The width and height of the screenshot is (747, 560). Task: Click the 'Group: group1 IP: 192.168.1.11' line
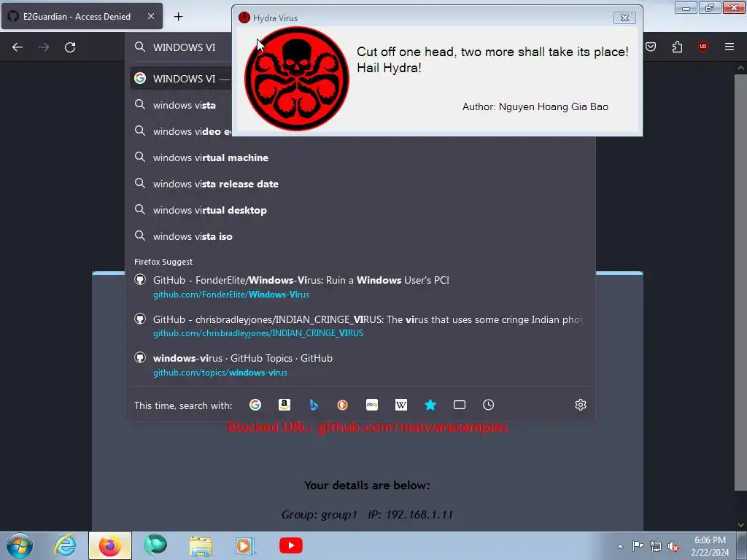point(367,514)
